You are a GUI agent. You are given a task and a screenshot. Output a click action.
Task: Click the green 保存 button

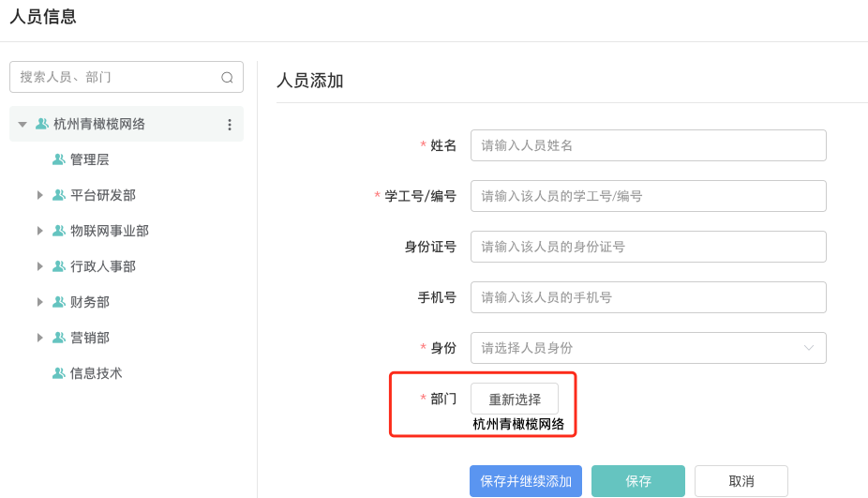tap(637, 481)
